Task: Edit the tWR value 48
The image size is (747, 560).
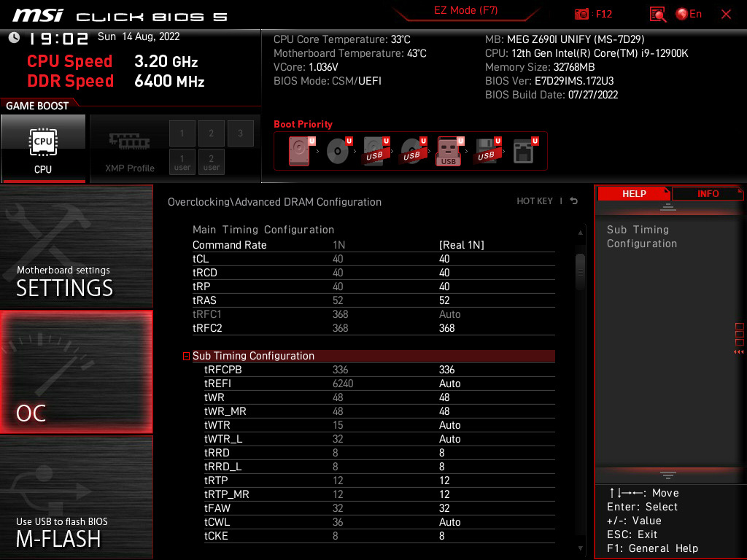Action: coord(444,397)
